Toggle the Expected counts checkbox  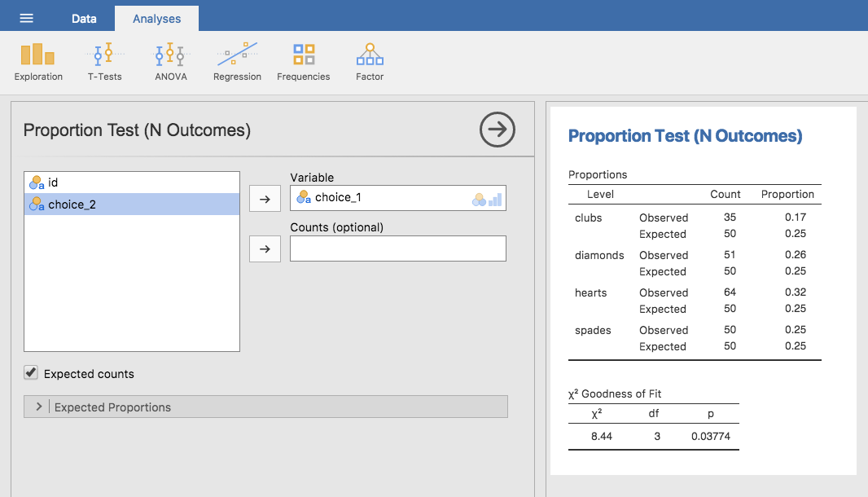tap(31, 373)
